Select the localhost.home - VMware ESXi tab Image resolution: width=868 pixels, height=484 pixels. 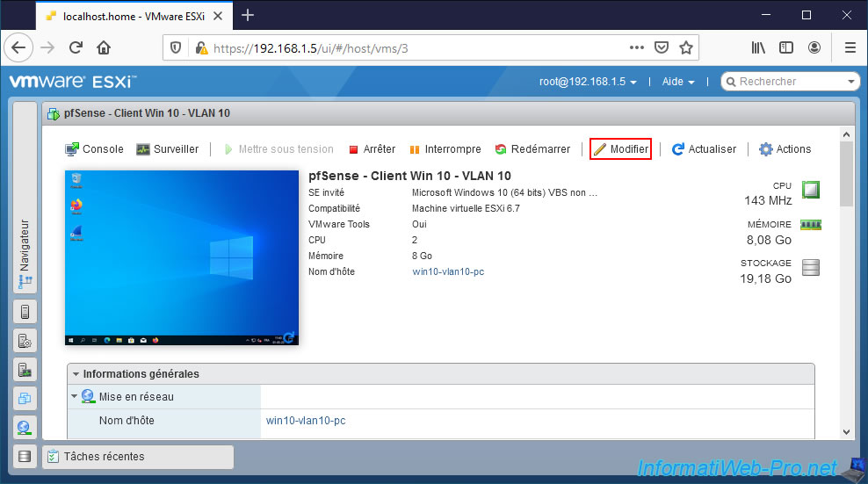pos(134,16)
